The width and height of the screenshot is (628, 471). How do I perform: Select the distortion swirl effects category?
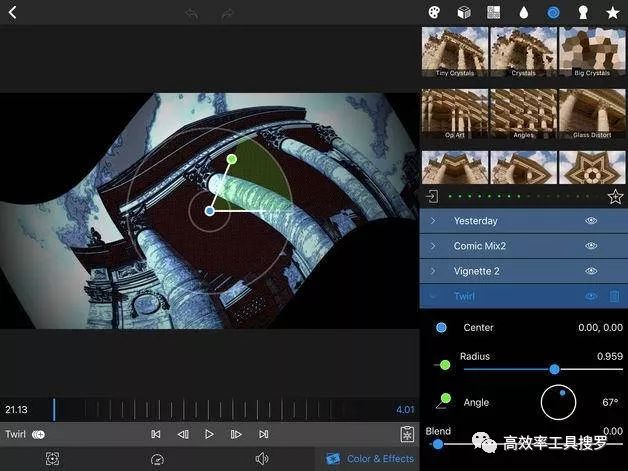[x=553, y=13]
